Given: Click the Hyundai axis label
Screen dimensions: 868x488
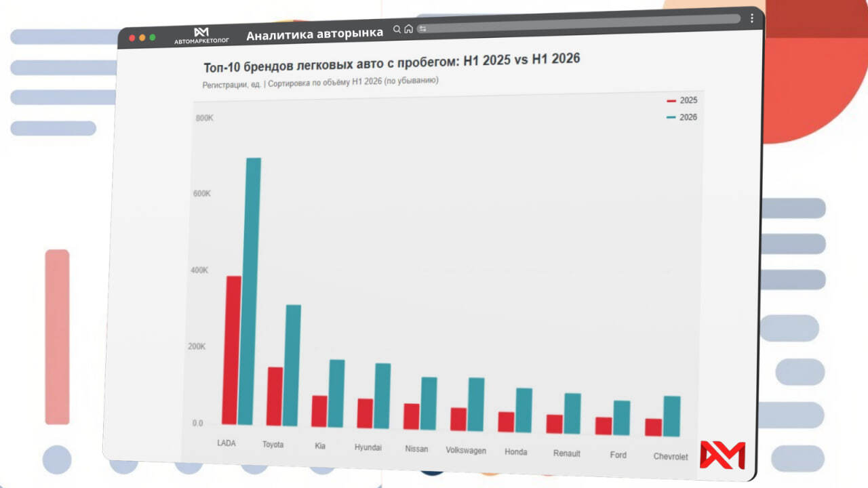Looking at the screenshot, I should click(368, 447).
